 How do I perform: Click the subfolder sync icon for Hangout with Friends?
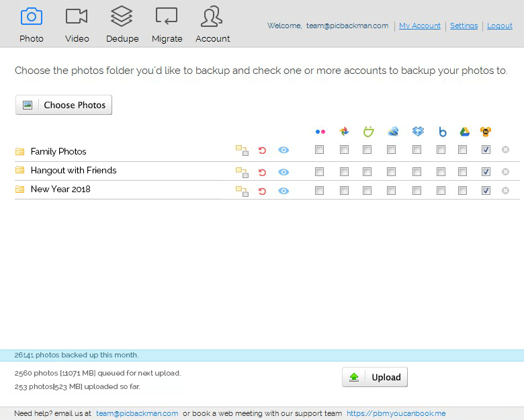(242, 172)
